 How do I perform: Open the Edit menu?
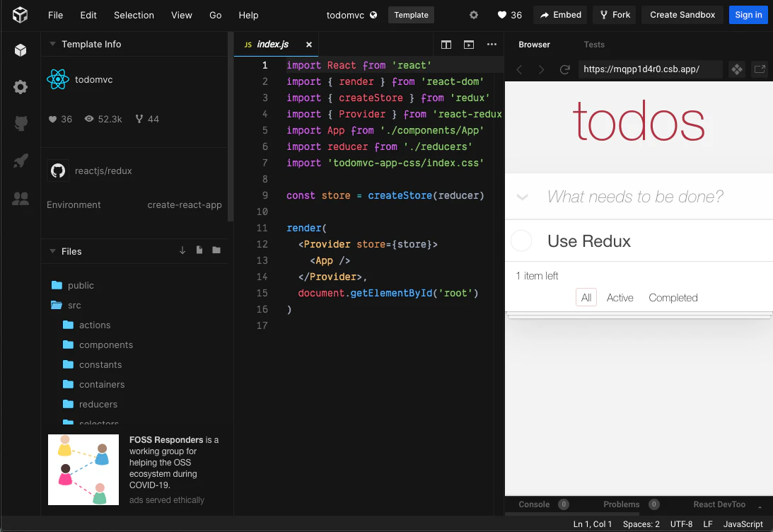click(88, 15)
